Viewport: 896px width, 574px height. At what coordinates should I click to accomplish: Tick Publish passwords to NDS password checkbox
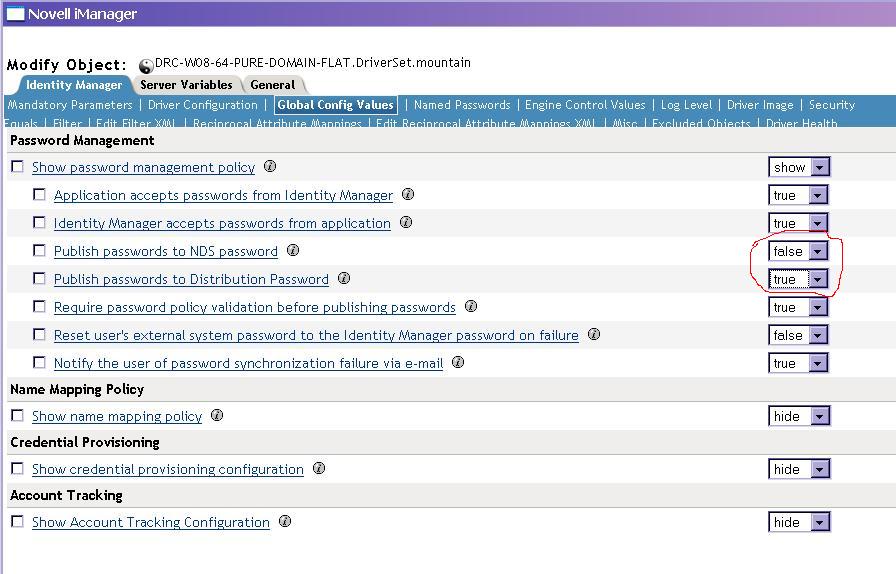pos(39,250)
